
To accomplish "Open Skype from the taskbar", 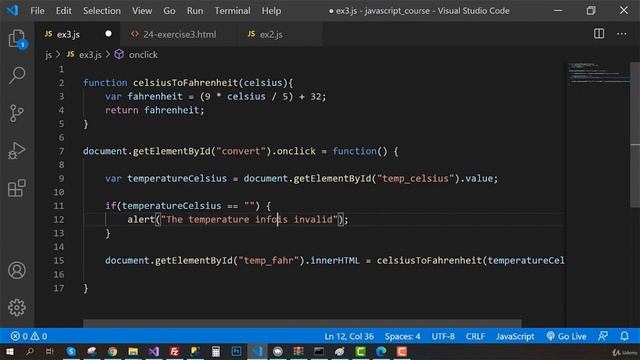I will tap(71, 351).
